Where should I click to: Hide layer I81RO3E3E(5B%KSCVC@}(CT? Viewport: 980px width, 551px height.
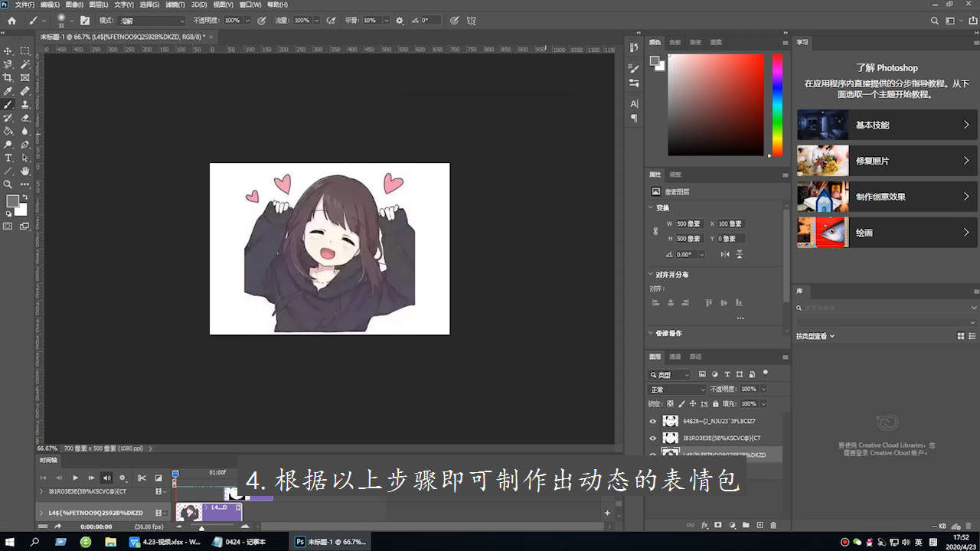653,438
